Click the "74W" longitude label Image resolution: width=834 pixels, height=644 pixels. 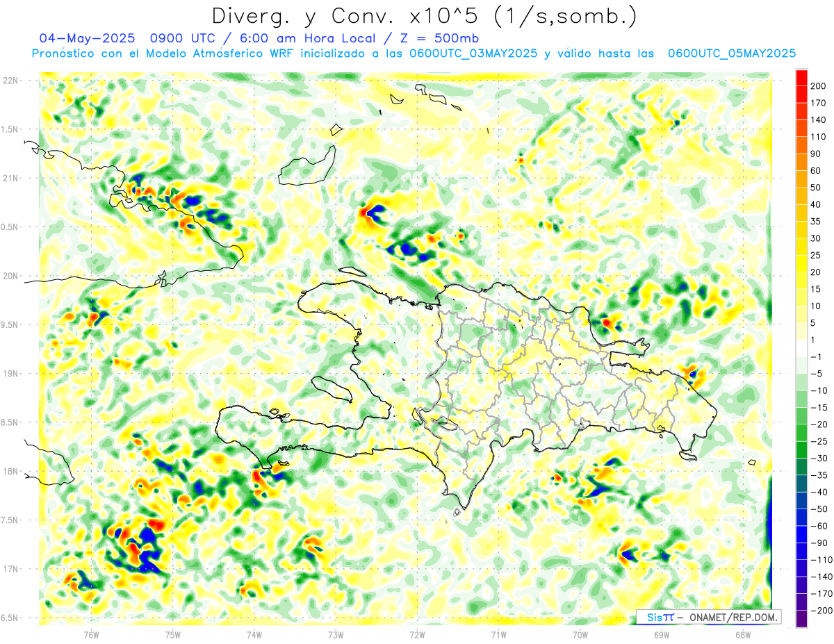pos(254,634)
